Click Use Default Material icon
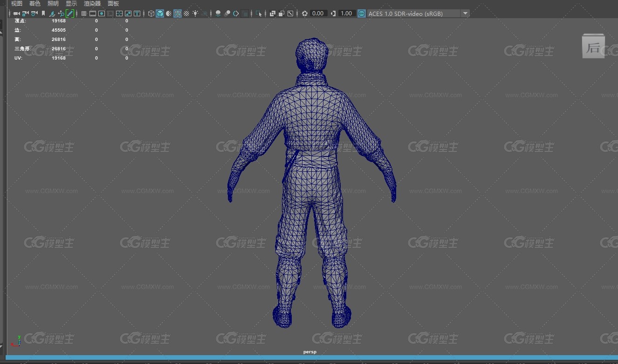This screenshot has height=364, width=618. pos(169,13)
